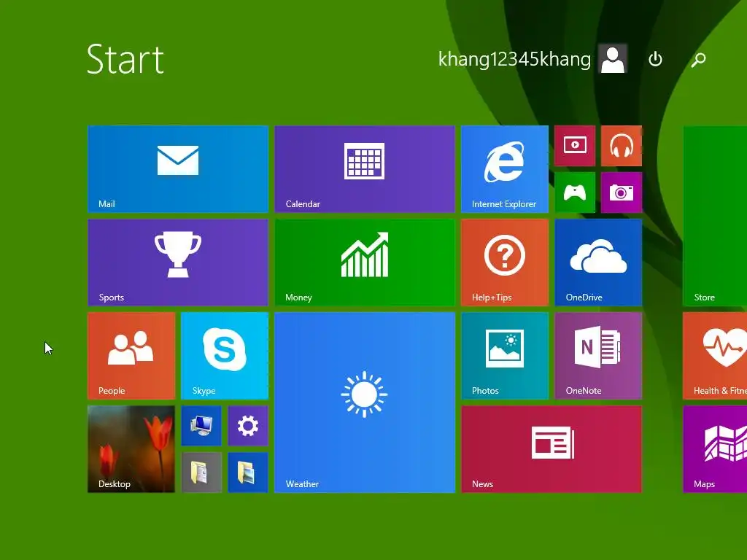
Task: Launch the Skype tile
Action: tap(225, 356)
